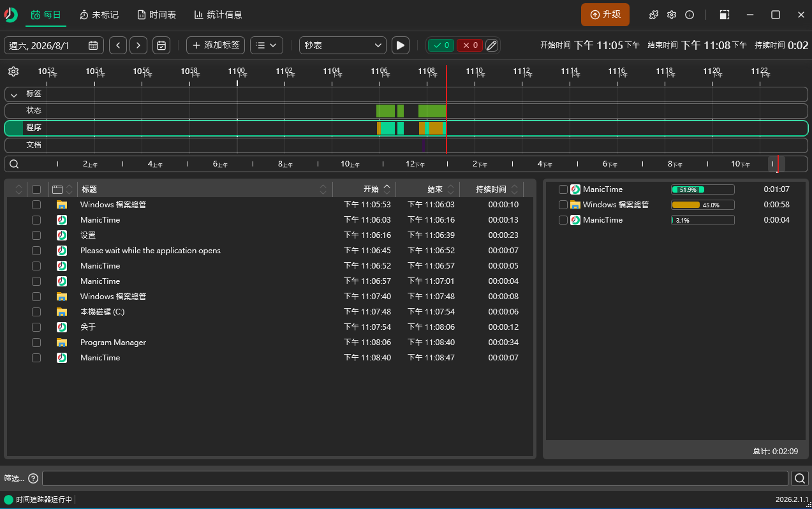The width and height of the screenshot is (812, 509).
Task: Open timeline settings gear icon
Action: point(13,71)
